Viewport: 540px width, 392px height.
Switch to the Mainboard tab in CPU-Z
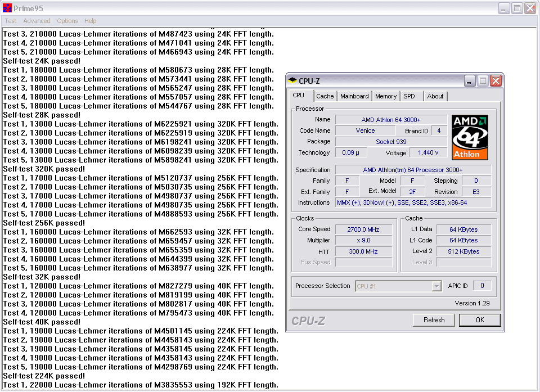354,96
